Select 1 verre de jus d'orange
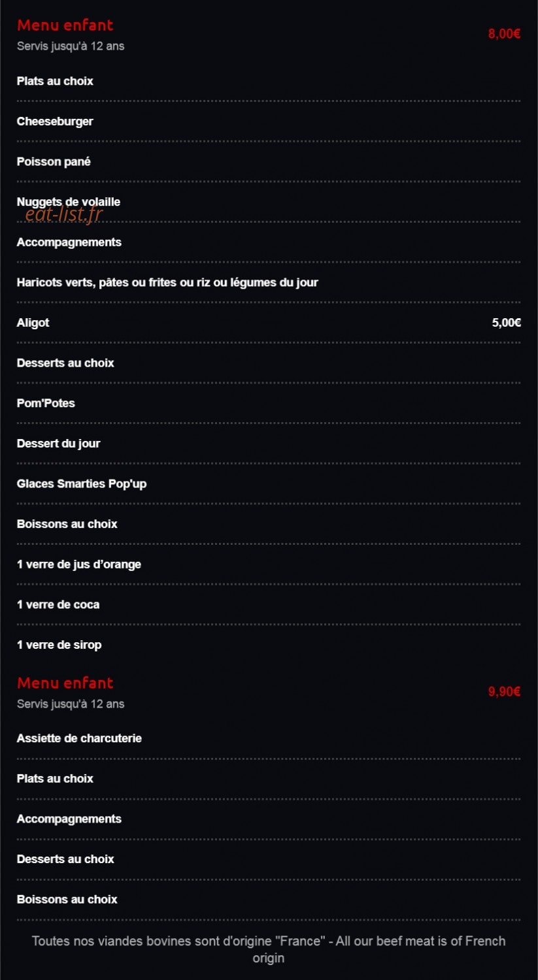 [x=79, y=564]
